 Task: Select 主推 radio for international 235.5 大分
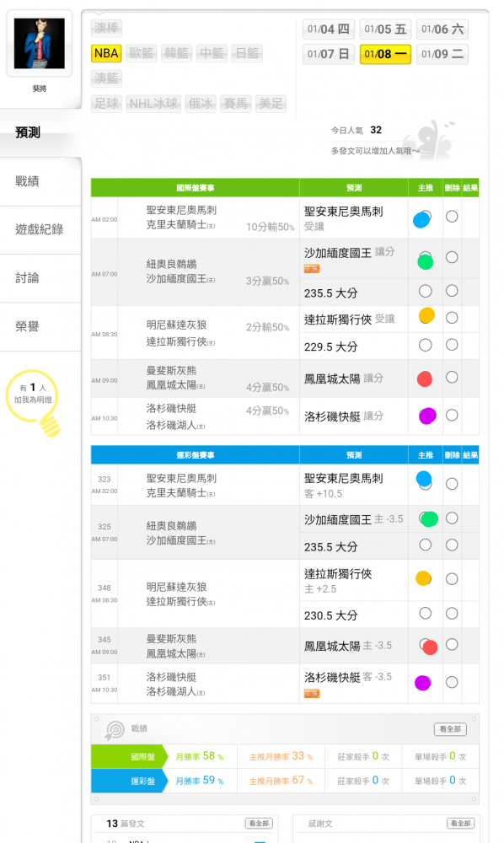pyautogui.click(x=425, y=291)
